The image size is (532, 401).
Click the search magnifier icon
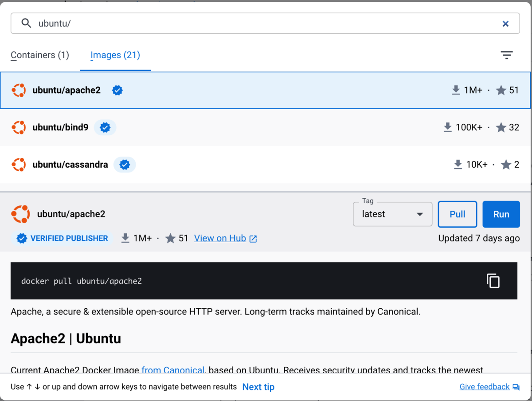(26, 24)
